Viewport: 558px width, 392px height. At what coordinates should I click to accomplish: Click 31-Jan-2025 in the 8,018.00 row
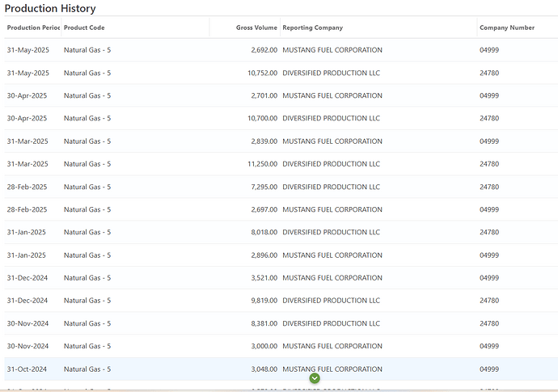(x=27, y=232)
